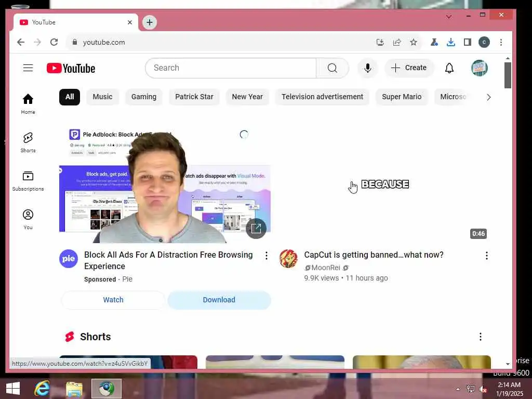Viewport: 532px width, 399px height.
Task: Open Chrome three-dot menu
Action: click(x=501, y=42)
